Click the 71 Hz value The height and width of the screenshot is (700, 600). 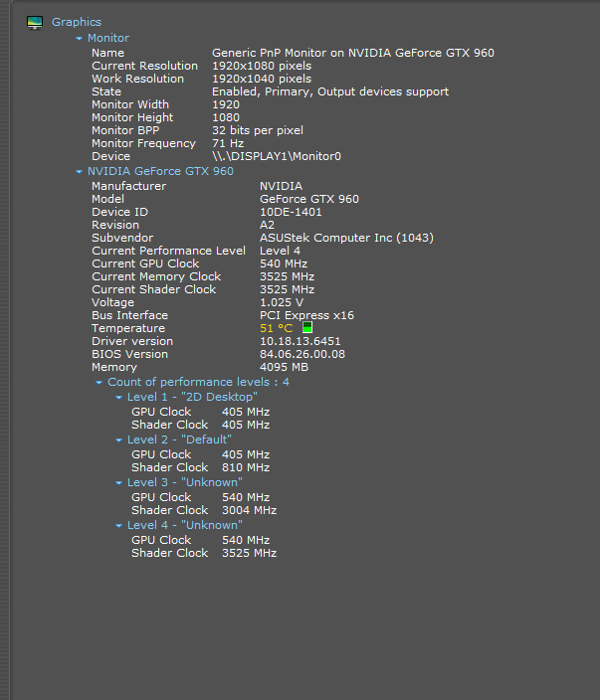228,143
